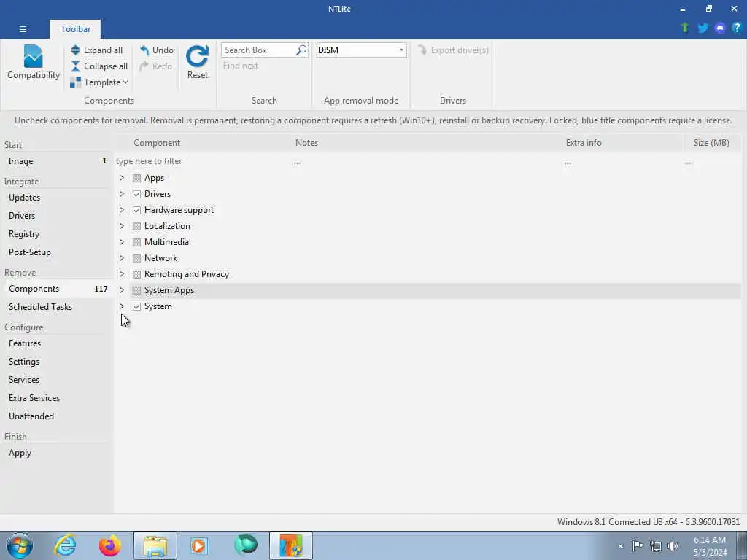Go to Updates in sidebar
The width and height of the screenshot is (747, 560).
tap(56, 198)
